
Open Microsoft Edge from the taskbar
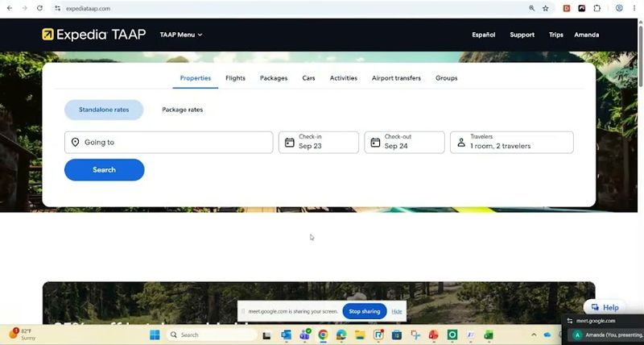341,335
